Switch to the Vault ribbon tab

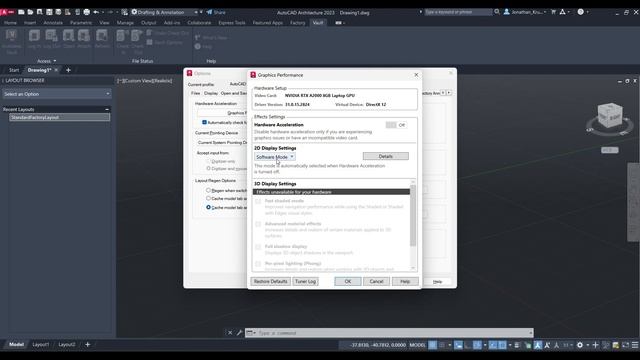pyautogui.click(x=318, y=23)
